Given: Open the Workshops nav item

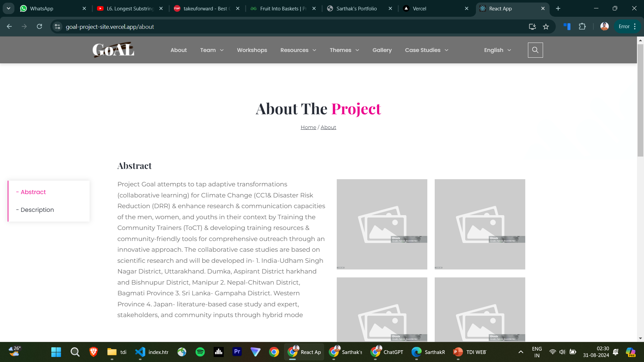Looking at the screenshot, I should [x=252, y=50].
